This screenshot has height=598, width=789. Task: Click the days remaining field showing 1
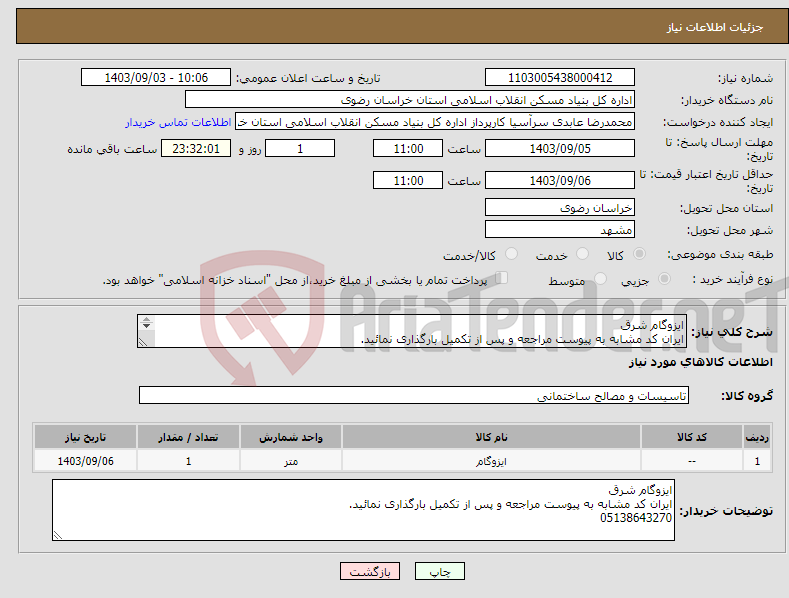click(300, 148)
